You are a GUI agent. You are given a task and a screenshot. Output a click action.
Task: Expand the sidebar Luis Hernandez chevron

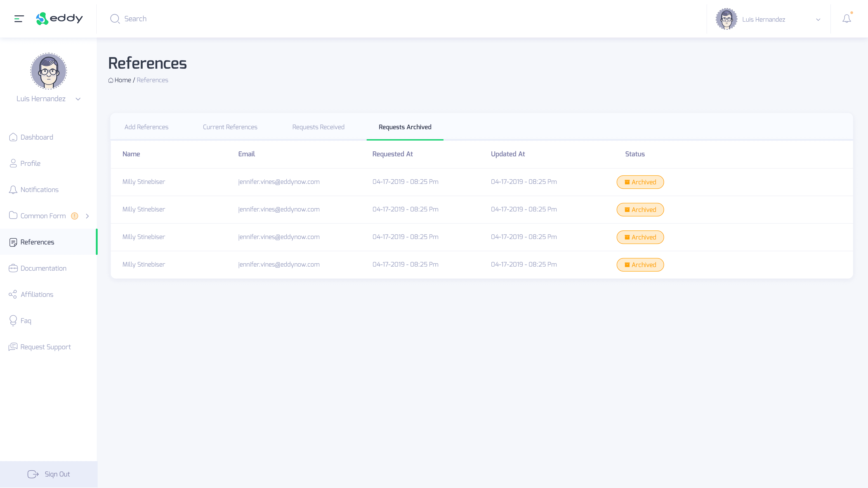[78, 99]
